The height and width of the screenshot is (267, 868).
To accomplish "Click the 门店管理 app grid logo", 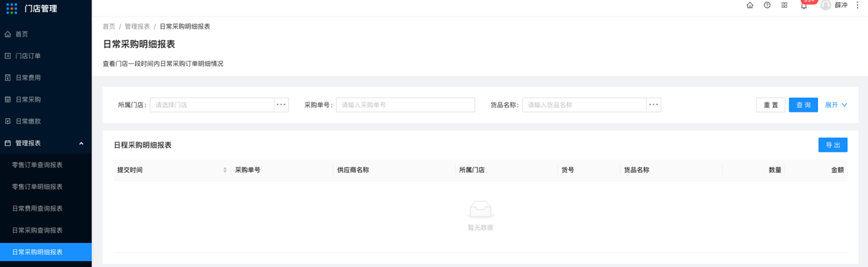I will pyautogui.click(x=11, y=9).
